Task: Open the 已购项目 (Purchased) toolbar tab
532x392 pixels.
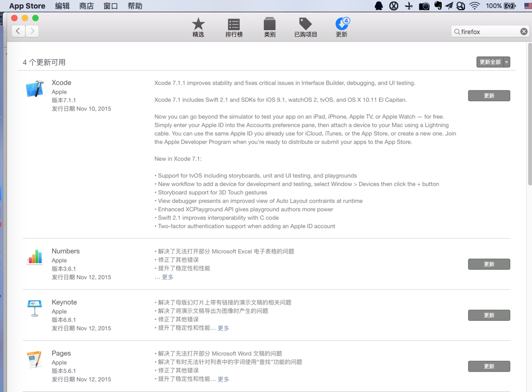Action: 305,28
